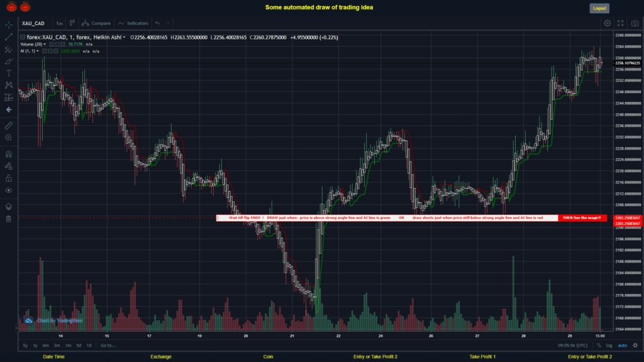The width and height of the screenshot is (644, 362).
Task: Click the 09:05:56 (UTC) timezone selector
Action: point(572,346)
